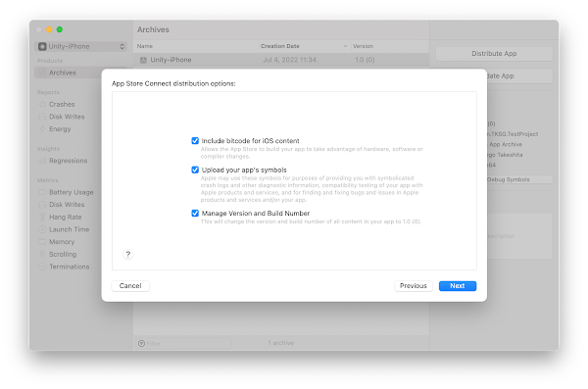Image resolution: width=588 pixels, height=389 pixels.
Task: Sort archives by Name column header
Action: [196, 46]
